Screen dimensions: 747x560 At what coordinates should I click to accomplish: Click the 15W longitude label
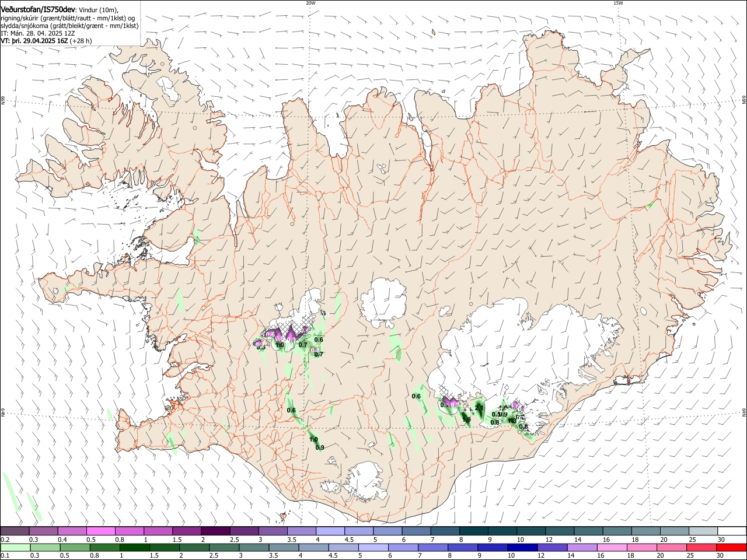coord(618,3)
